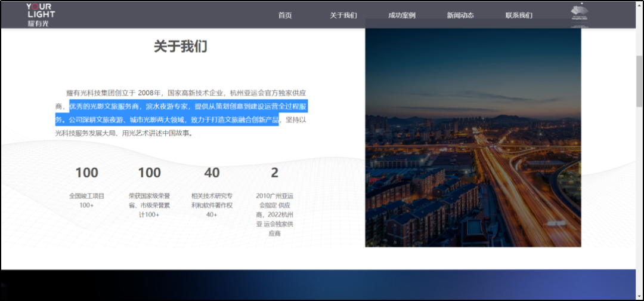
Task: Click the night city highway photo
Action: [473, 137]
